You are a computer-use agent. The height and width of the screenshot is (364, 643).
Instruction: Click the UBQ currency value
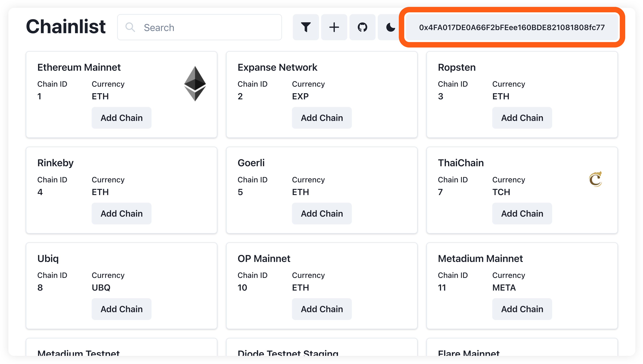tap(101, 288)
